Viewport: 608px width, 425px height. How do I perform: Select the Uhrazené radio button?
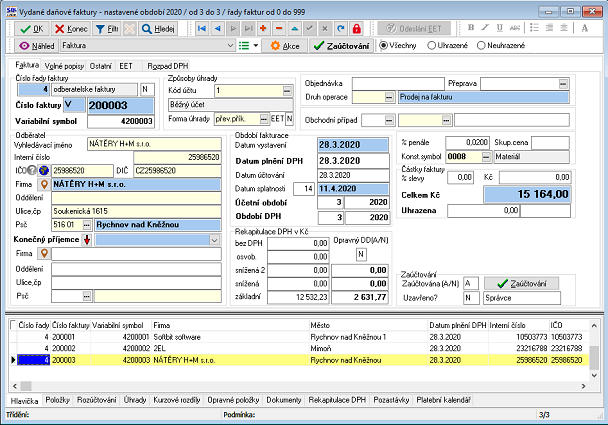coord(431,45)
